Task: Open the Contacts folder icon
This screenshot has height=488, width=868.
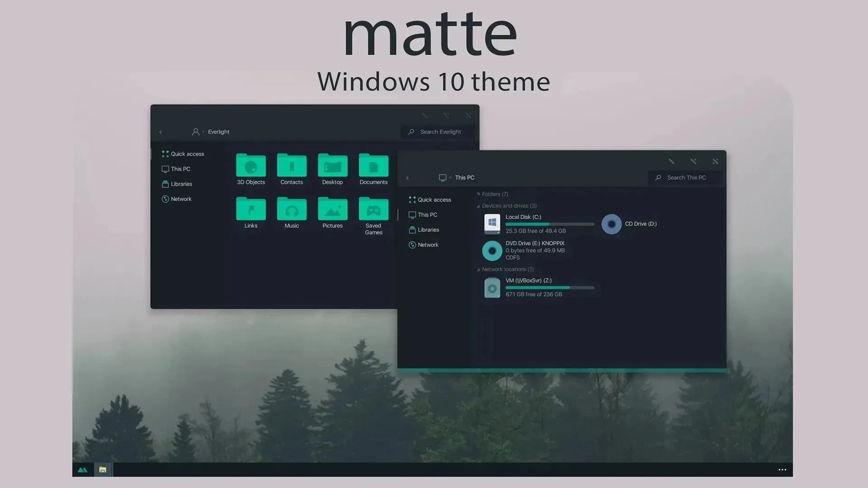Action: [x=292, y=166]
